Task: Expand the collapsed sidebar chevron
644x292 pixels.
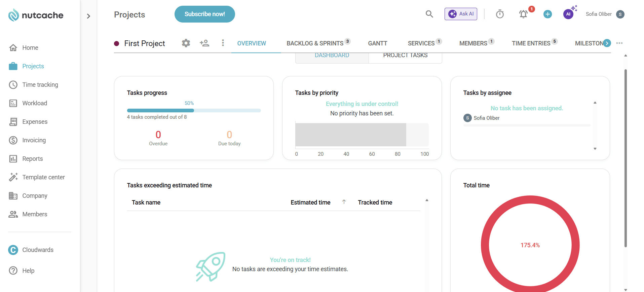Action: [x=88, y=16]
